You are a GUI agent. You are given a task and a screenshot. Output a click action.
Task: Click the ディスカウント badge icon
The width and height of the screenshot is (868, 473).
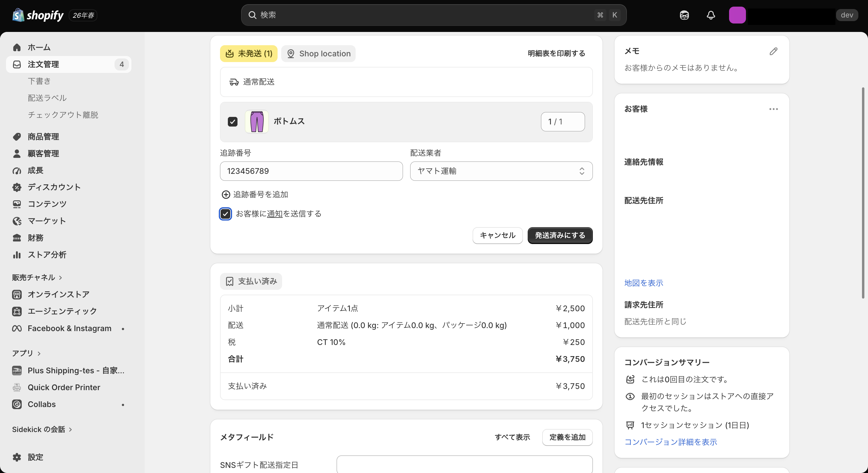17,187
